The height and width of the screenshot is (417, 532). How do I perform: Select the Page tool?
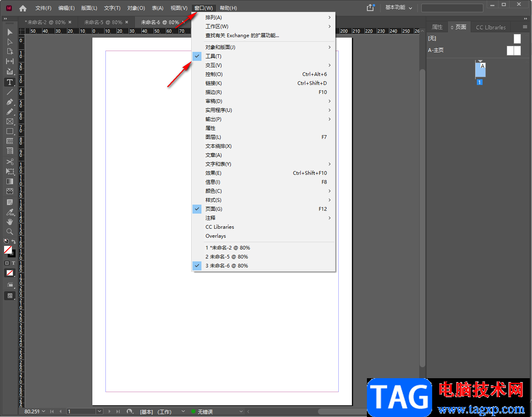pyautogui.click(x=10, y=51)
